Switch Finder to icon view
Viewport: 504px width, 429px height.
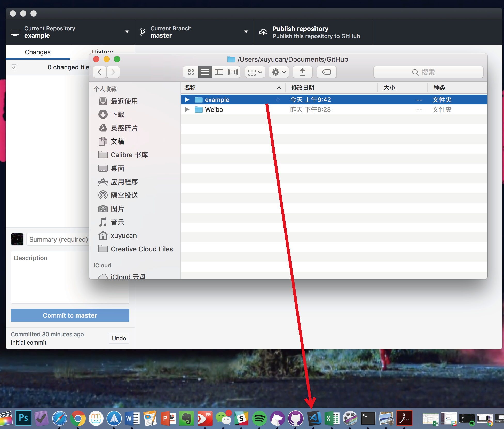191,72
